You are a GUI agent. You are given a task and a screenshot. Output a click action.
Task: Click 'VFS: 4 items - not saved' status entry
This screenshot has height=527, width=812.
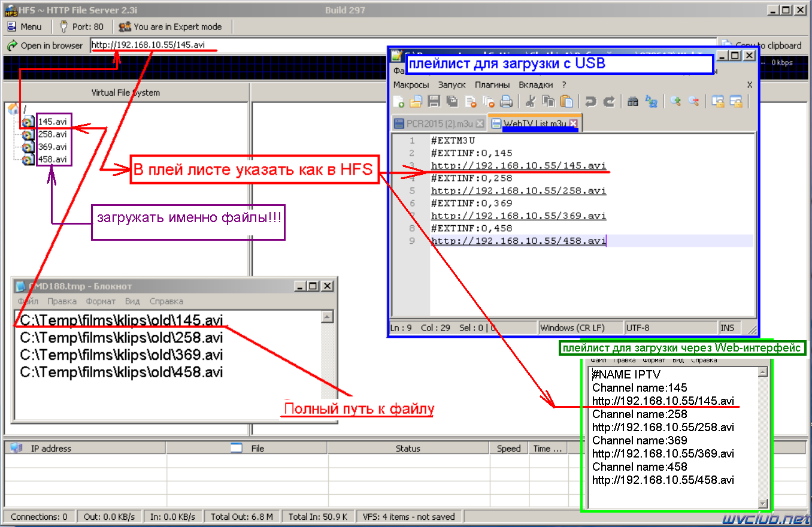pyautogui.click(x=409, y=517)
